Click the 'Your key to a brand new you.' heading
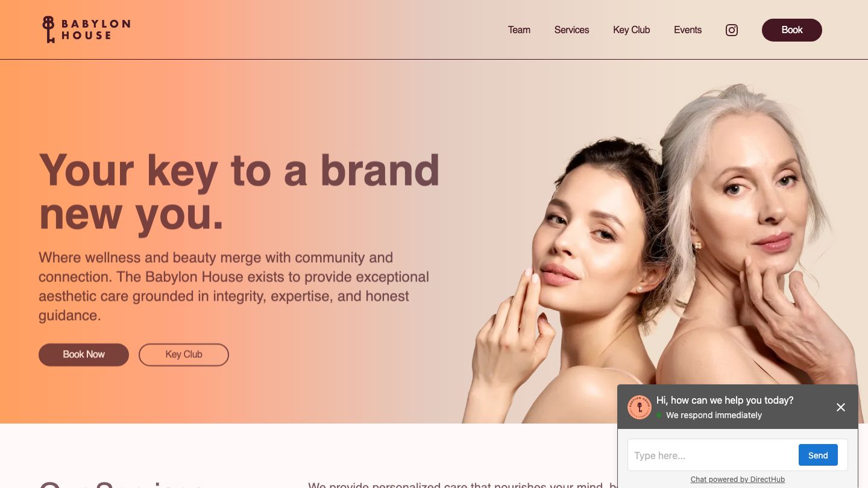The image size is (868, 488). pos(239,192)
